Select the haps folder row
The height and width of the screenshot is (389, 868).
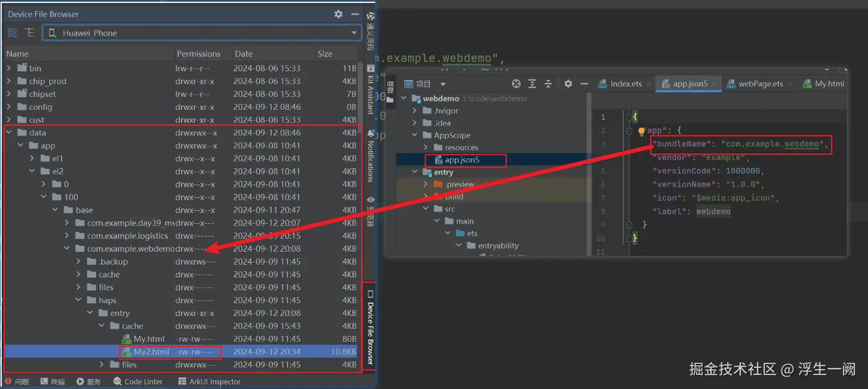[182, 300]
